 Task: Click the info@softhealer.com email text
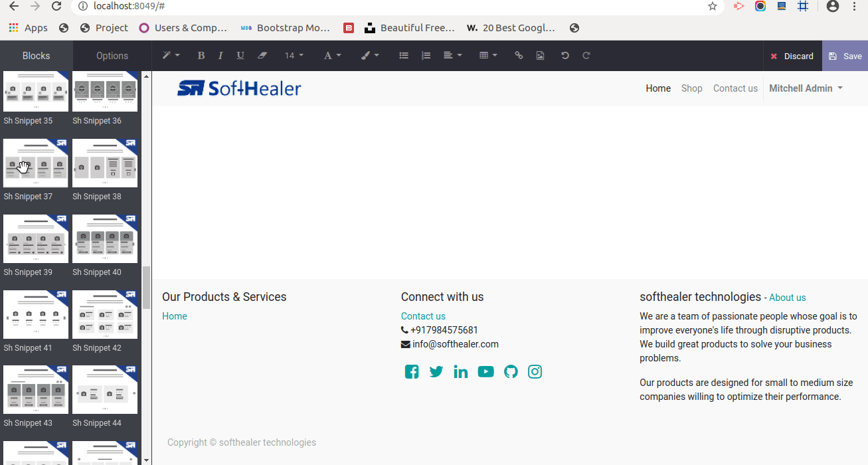point(456,344)
